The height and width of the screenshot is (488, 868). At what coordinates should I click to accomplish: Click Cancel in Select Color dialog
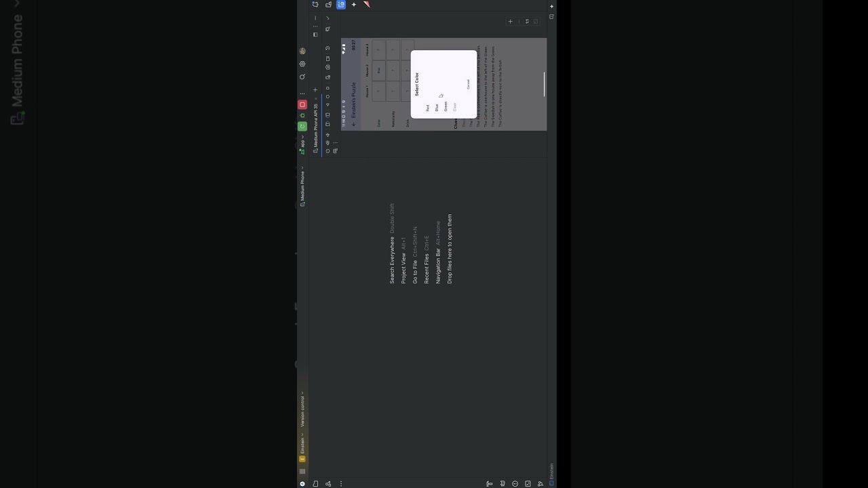coord(468,84)
